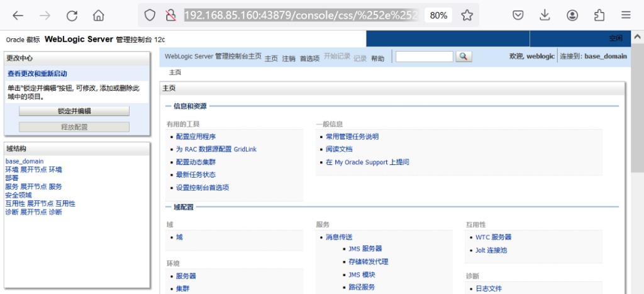Open the Jolt 连接池 link
The width and height of the screenshot is (644, 294).
(491, 250)
